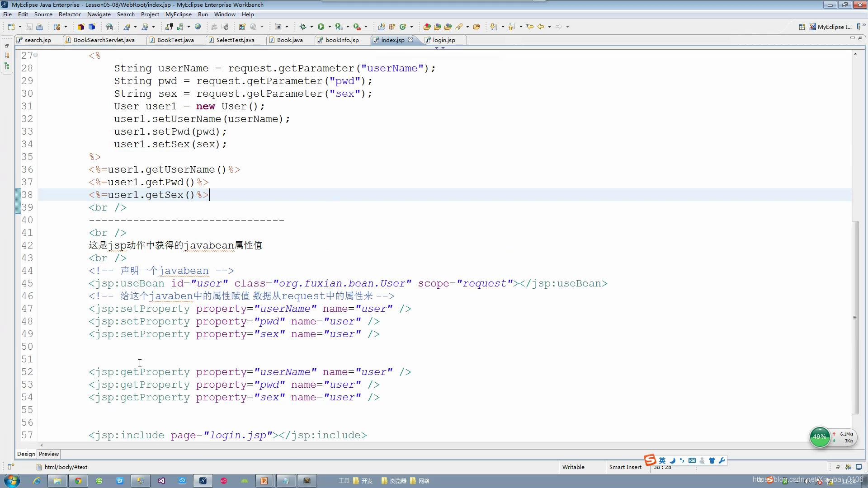Open the New file dropdown arrow

[20, 27]
